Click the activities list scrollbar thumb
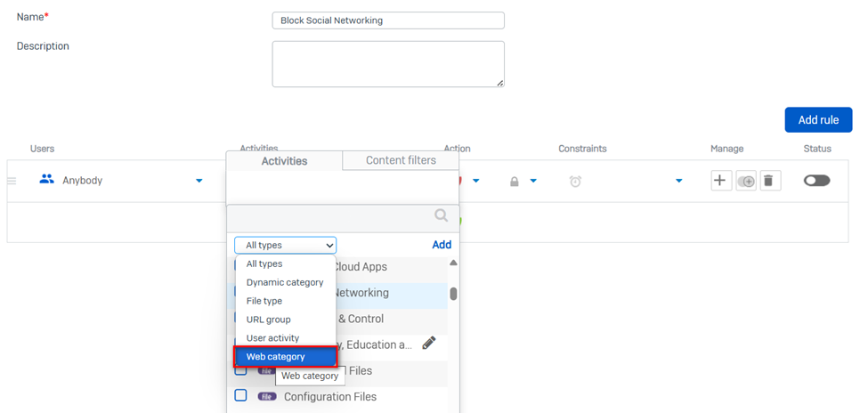The height and width of the screenshot is (413, 868). (453, 294)
